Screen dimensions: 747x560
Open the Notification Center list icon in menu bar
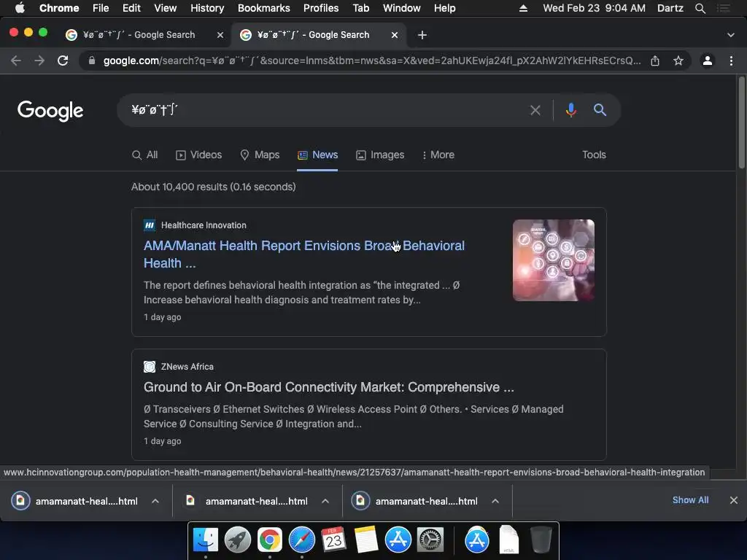coord(723,8)
